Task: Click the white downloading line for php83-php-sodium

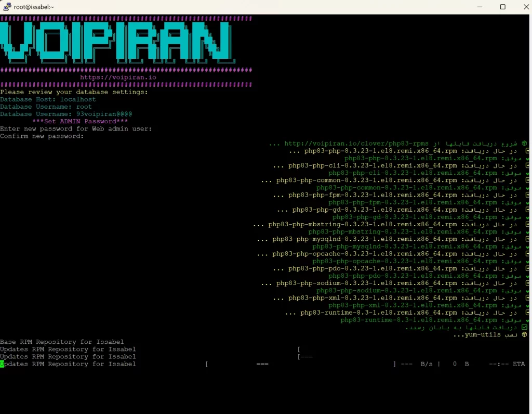Action: (395, 283)
